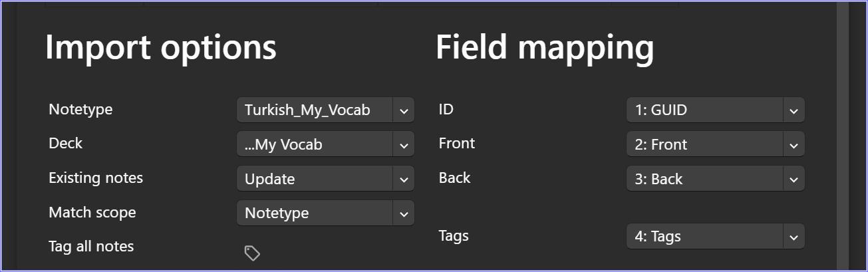Click the vertical scrollbar on the right edge

pyautogui.click(x=843, y=133)
